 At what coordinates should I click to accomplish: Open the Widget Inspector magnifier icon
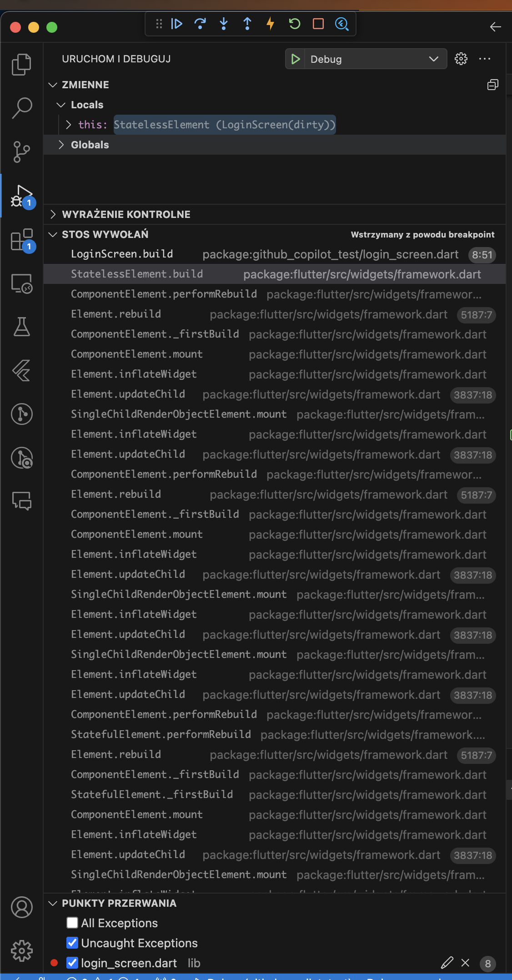click(341, 24)
